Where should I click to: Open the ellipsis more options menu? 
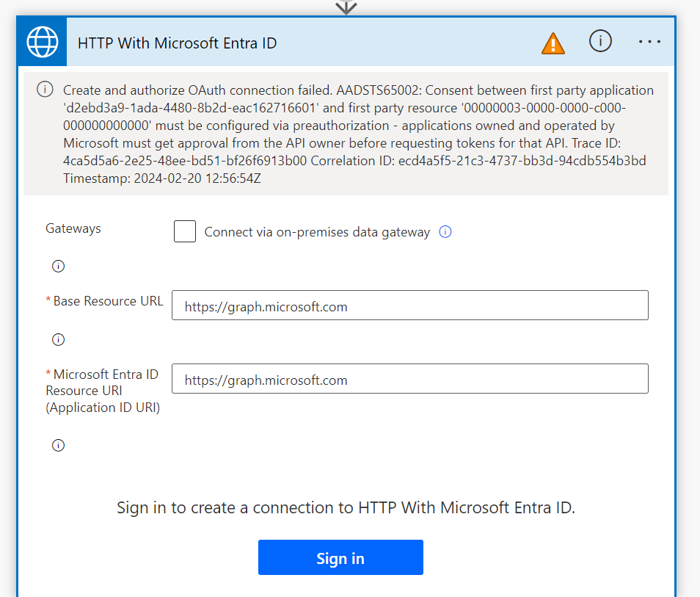click(x=649, y=42)
